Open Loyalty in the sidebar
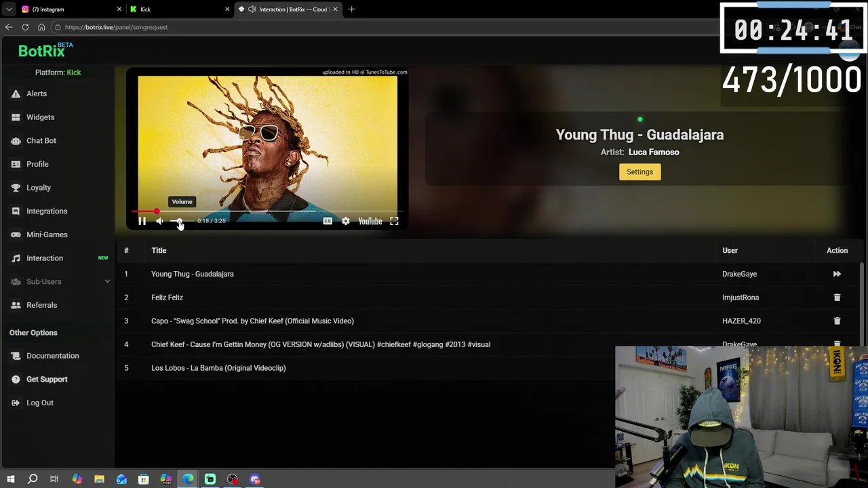 coord(39,188)
